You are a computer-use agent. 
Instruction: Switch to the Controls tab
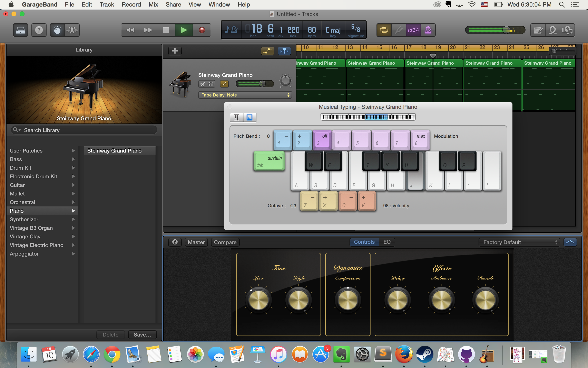tap(364, 242)
